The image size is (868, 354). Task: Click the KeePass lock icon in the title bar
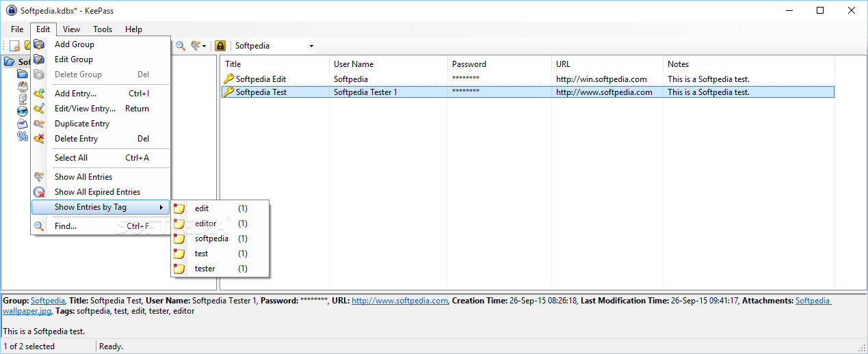[x=11, y=10]
